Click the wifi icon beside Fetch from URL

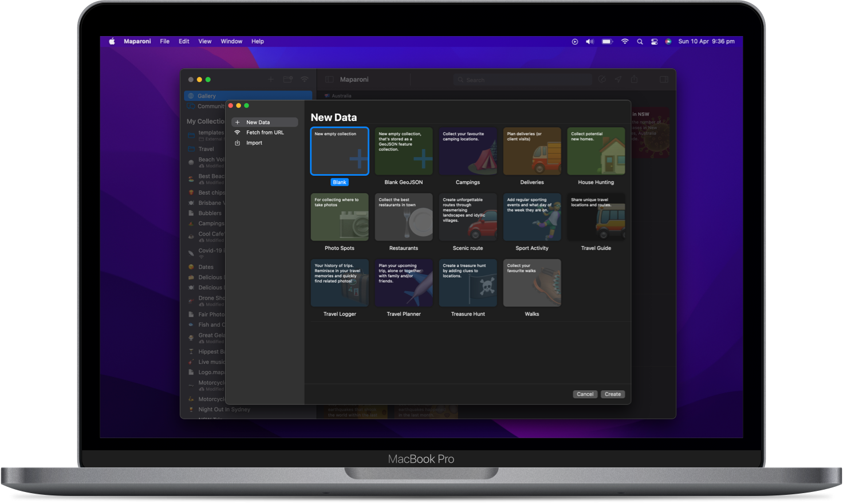coord(238,132)
